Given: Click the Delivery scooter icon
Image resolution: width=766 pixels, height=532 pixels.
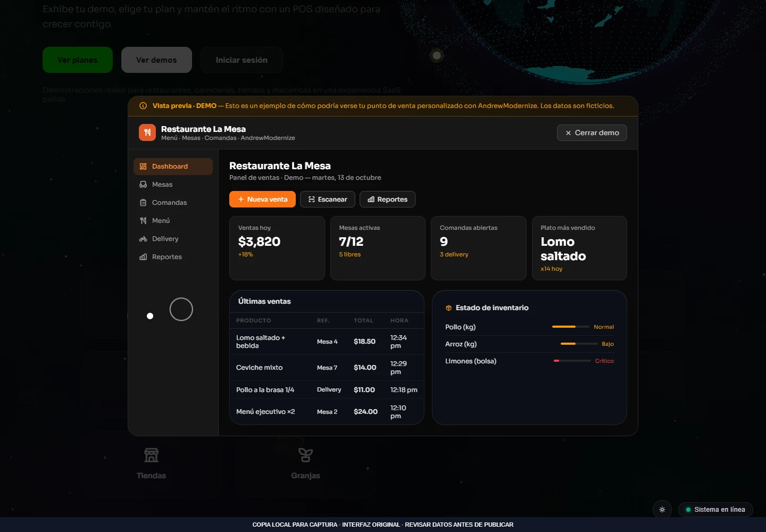Looking at the screenshot, I should tap(143, 239).
